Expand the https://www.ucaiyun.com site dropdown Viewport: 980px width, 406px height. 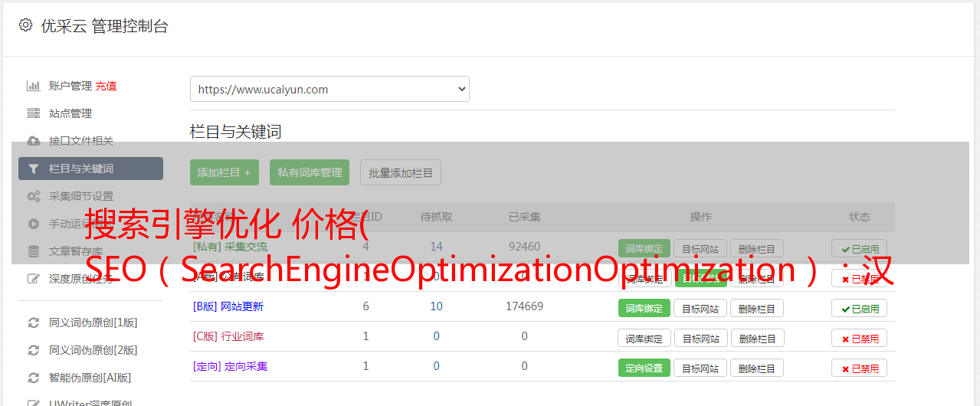pyautogui.click(x=329, y=89)
